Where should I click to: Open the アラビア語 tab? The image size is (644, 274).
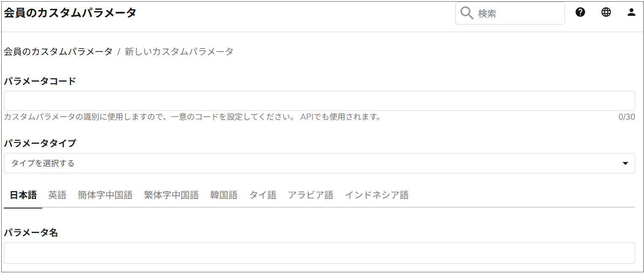point(311,195)
